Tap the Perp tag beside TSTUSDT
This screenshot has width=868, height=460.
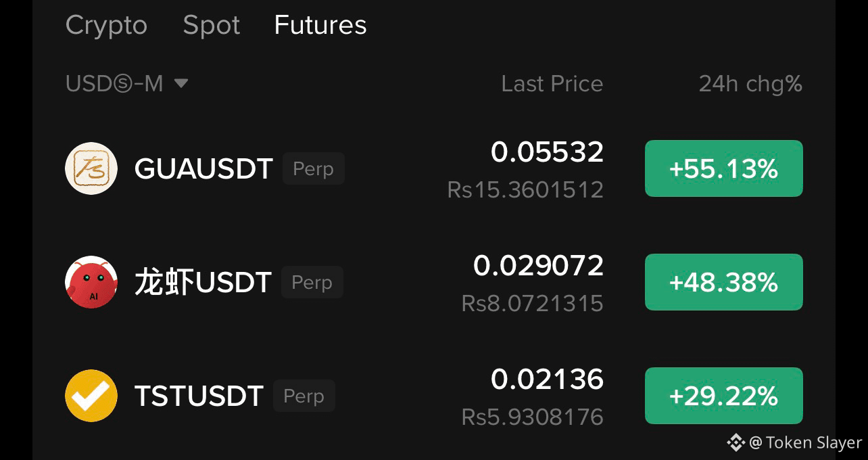(x=304, y=396)
